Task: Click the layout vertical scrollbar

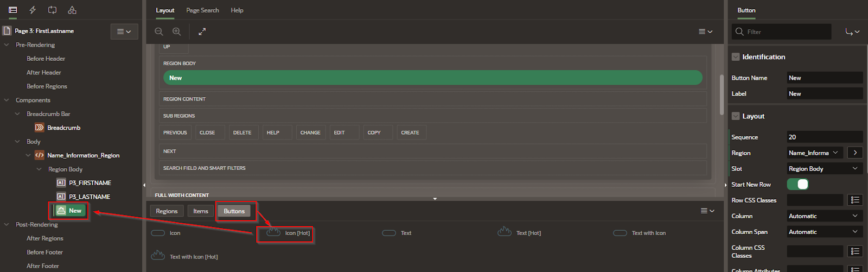Action: [722, 95]
